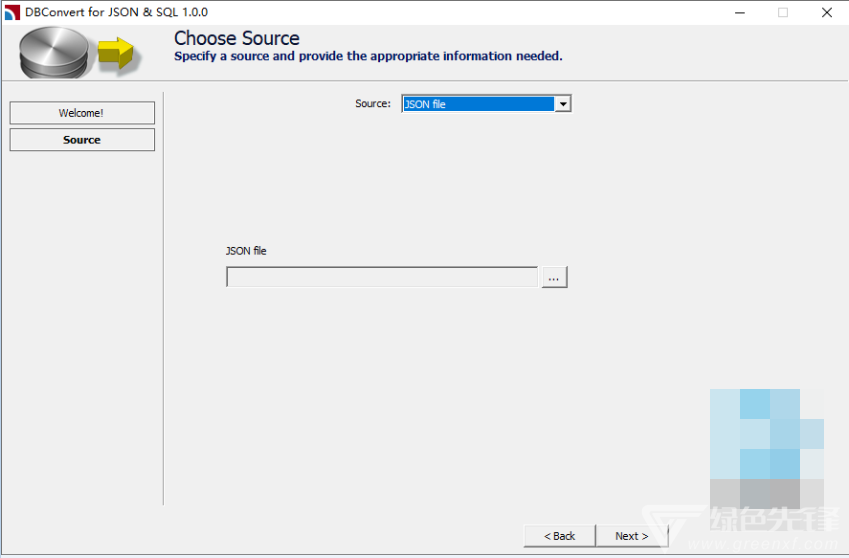Click the 'Choose Source' heading
849x558 pixels.
click(237, 38)
